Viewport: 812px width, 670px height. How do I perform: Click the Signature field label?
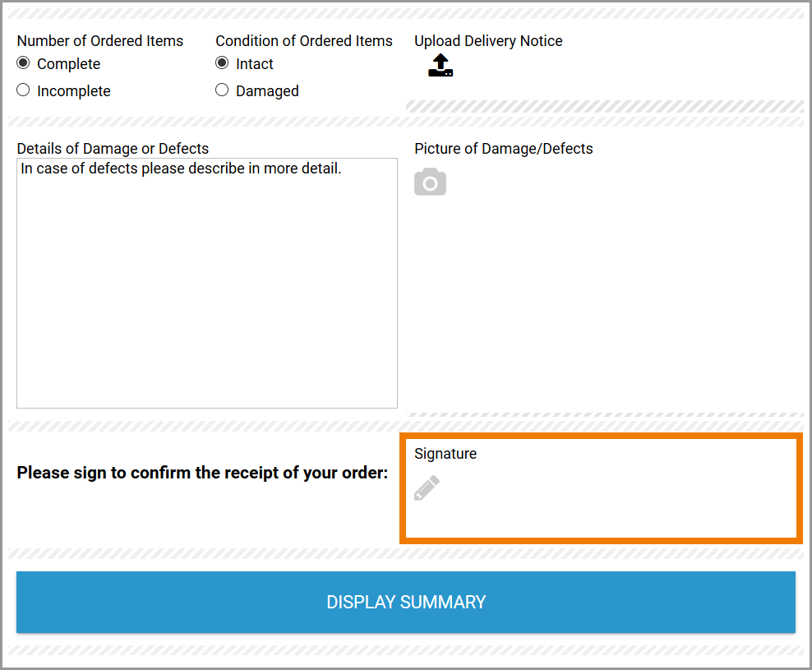(x=445, y=454)
